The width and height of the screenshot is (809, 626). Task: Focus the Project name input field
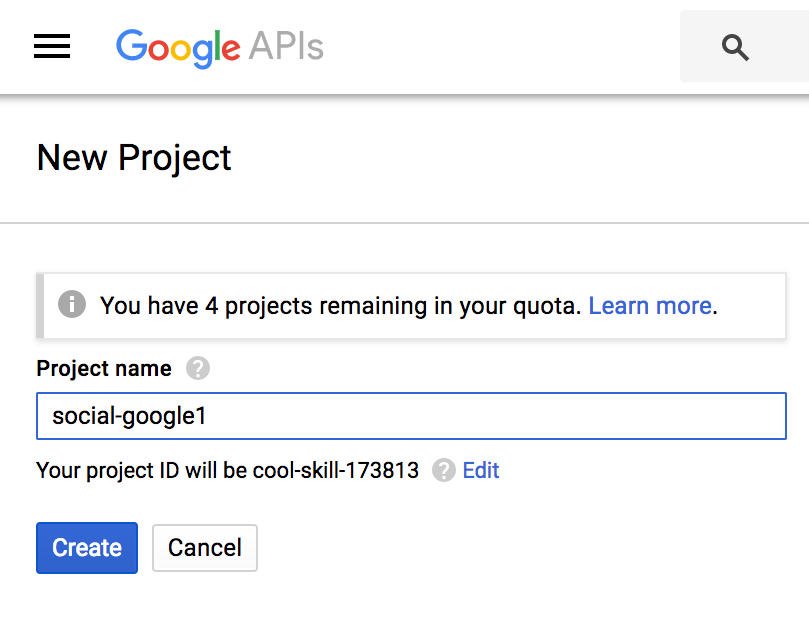tap(411, 416)
